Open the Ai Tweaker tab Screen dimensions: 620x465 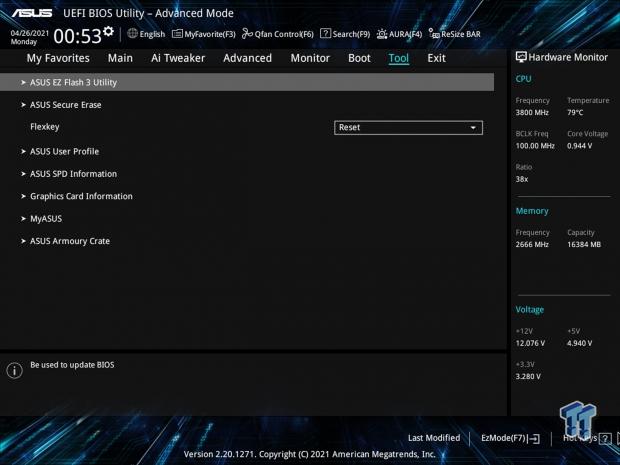[x=178, y=58]
